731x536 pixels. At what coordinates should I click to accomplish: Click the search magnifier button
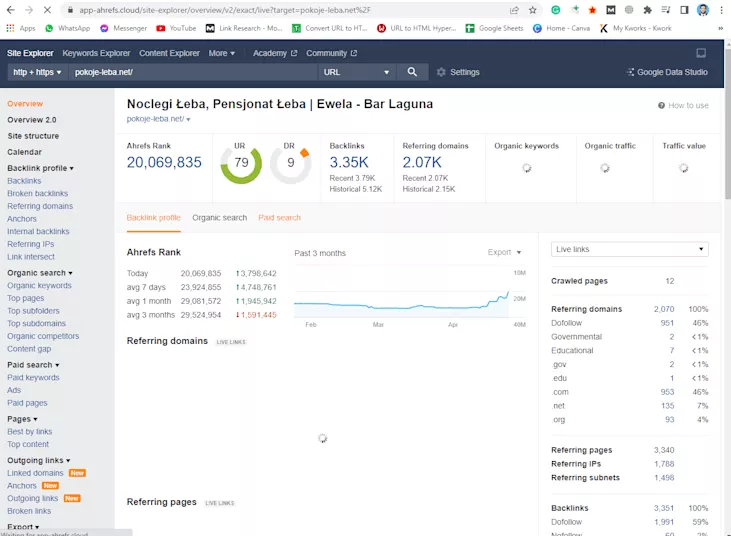[412, 72]
